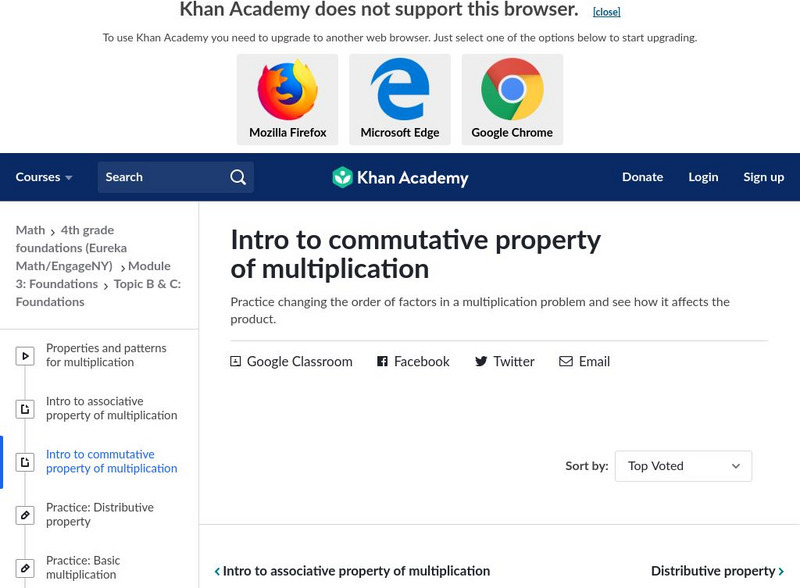This screenshot has height=588, width=800.
Task: Click the Microsoft Edge browser icon
Action: point(400,90)
